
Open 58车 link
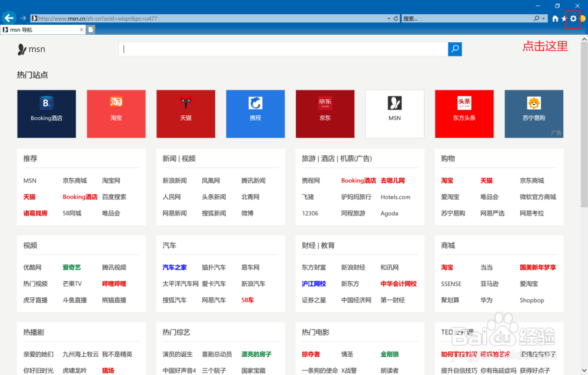coord(248,300)
